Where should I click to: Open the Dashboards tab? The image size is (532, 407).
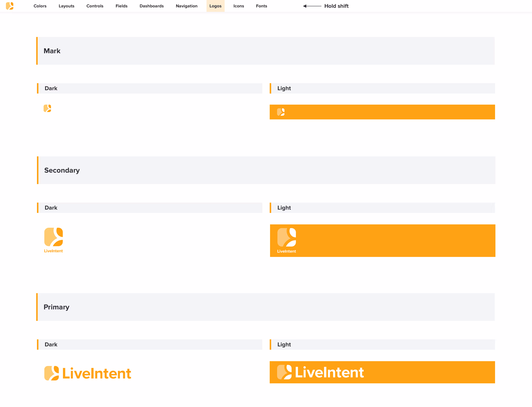[152, 6]
